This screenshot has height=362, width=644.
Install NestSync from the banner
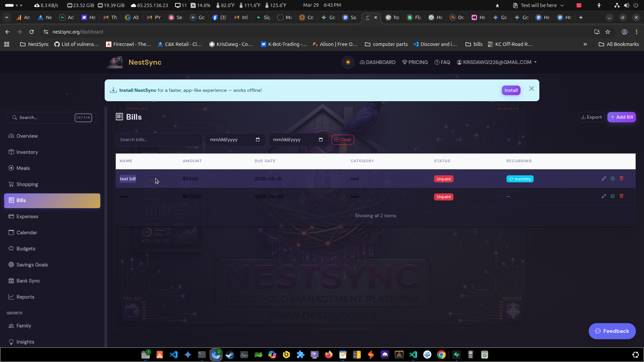(511, 90)
